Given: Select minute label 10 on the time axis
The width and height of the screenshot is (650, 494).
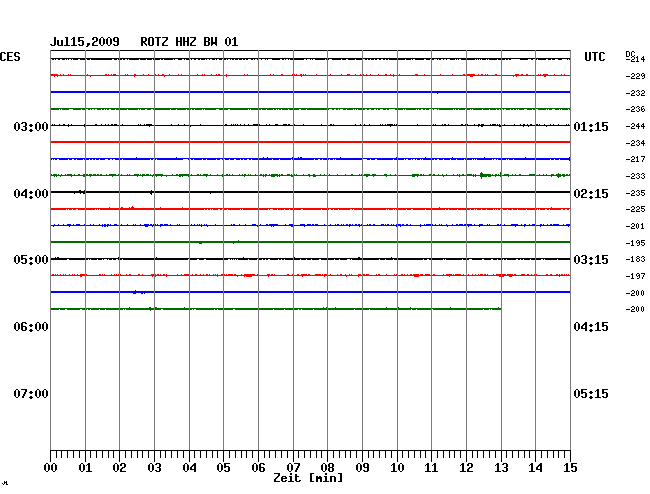Looking at the screenshot, I should (397, 468).
